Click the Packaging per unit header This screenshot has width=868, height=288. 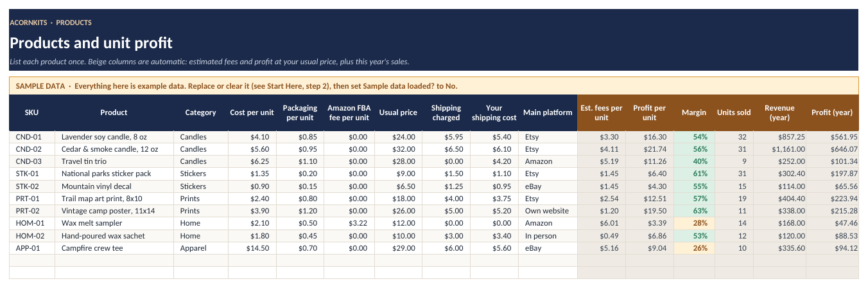click(x=300, y=113)
